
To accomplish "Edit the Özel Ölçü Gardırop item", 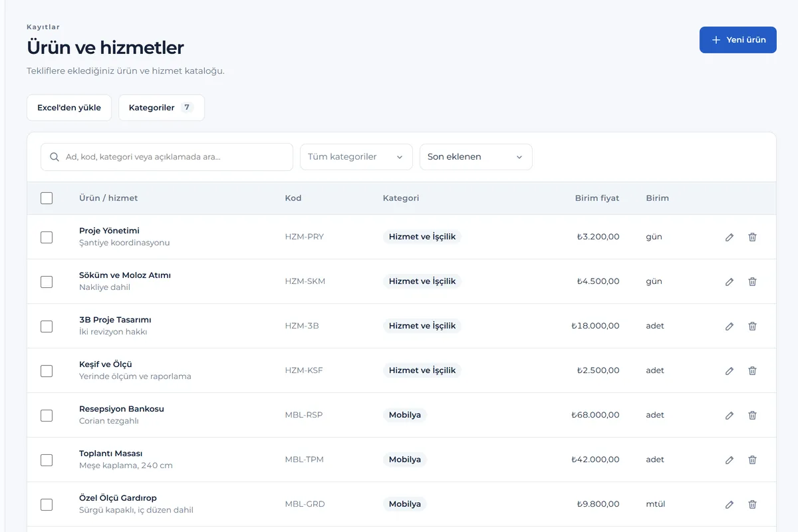I will 730,504.
